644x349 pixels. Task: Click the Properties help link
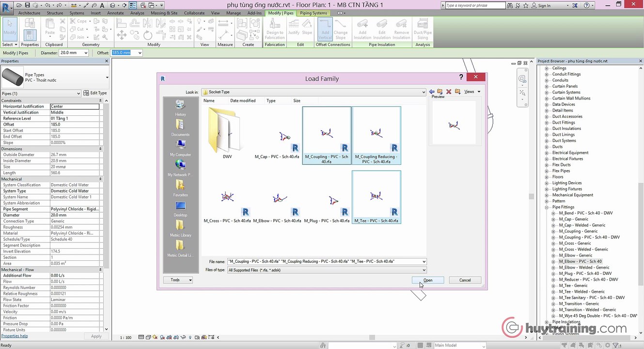coord(15,336)
